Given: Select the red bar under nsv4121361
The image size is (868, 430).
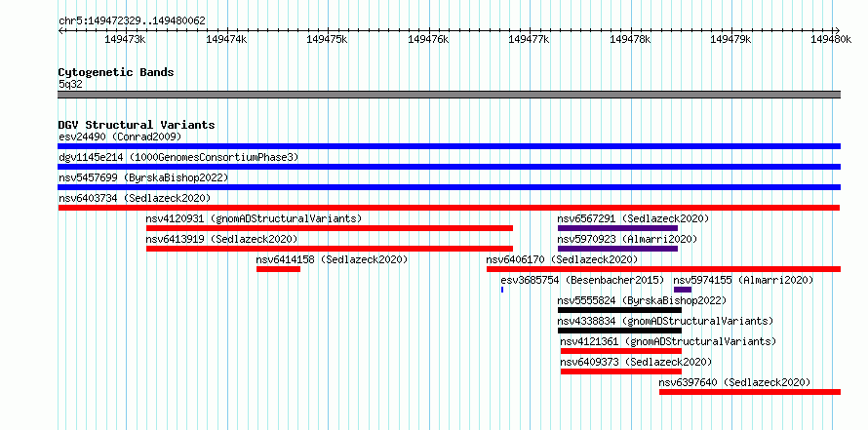Looking at the screenshot, I should 621,351.
